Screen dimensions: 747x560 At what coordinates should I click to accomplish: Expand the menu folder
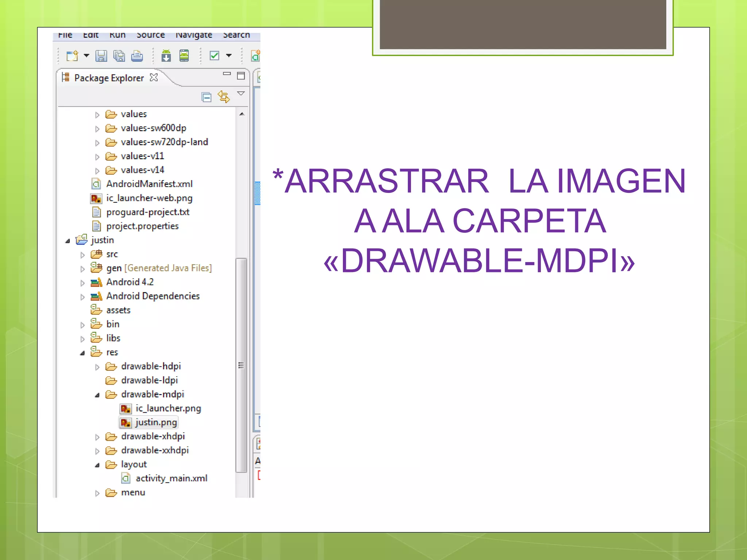tap(97, 493)
